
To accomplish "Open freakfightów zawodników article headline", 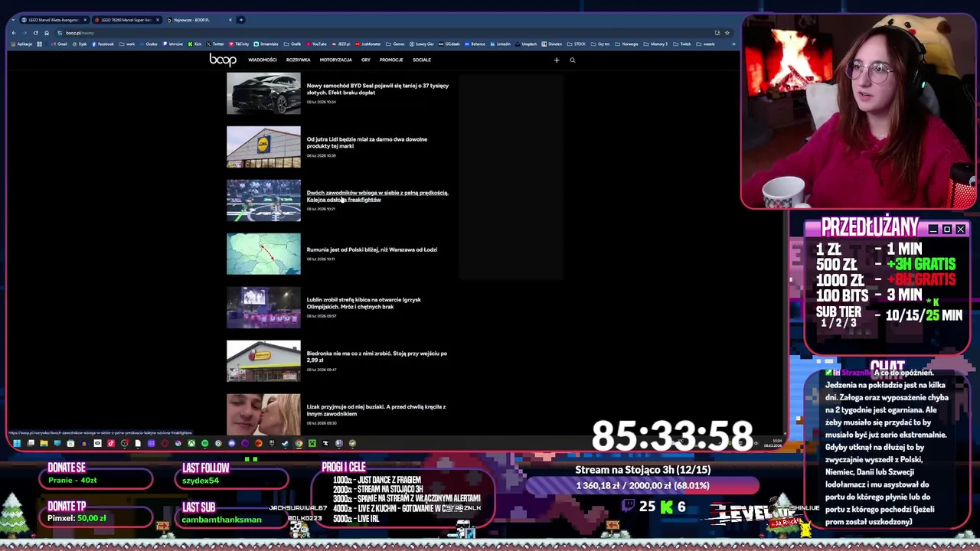I will tap(377, 196).
